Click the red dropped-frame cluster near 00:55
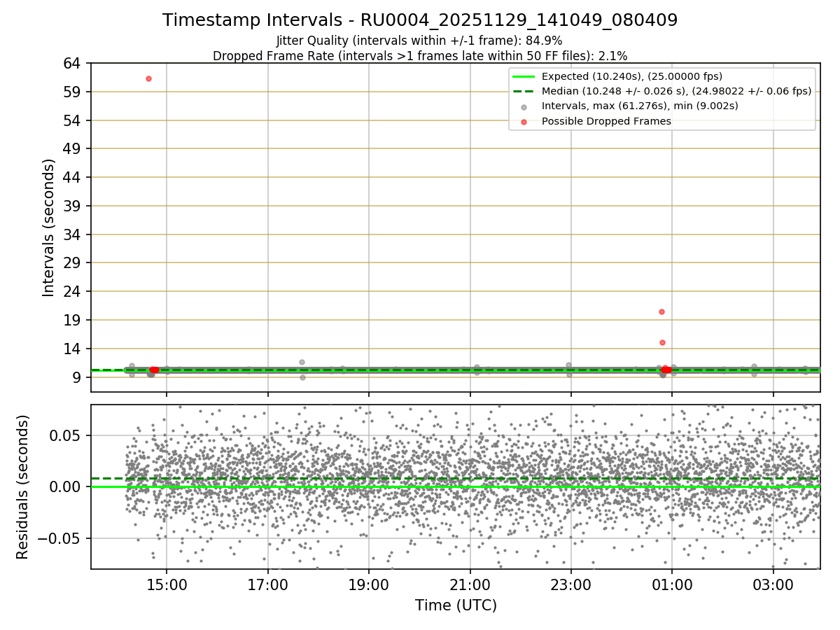The image size is (840, 630). [666, 370]
